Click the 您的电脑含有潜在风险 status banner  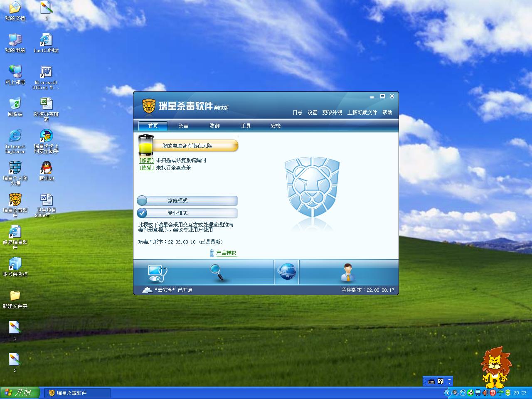tap(195, 146)
